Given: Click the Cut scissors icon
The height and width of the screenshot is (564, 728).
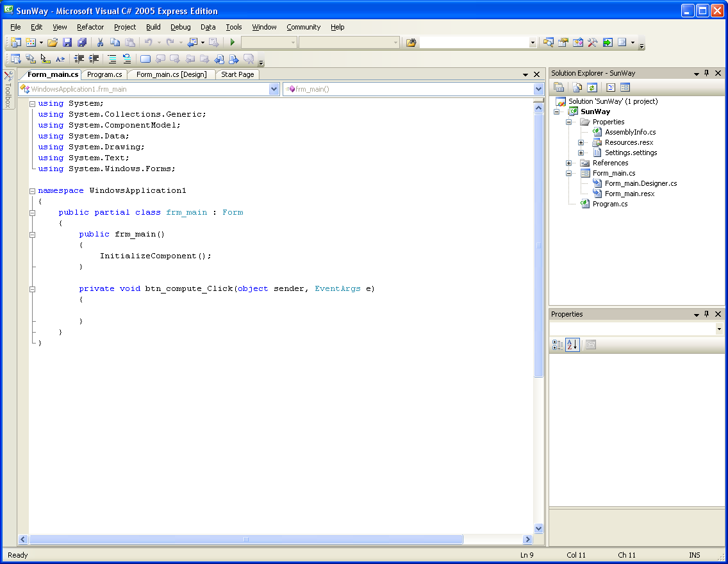Looking at the screenshot, I should coord(100,43).
